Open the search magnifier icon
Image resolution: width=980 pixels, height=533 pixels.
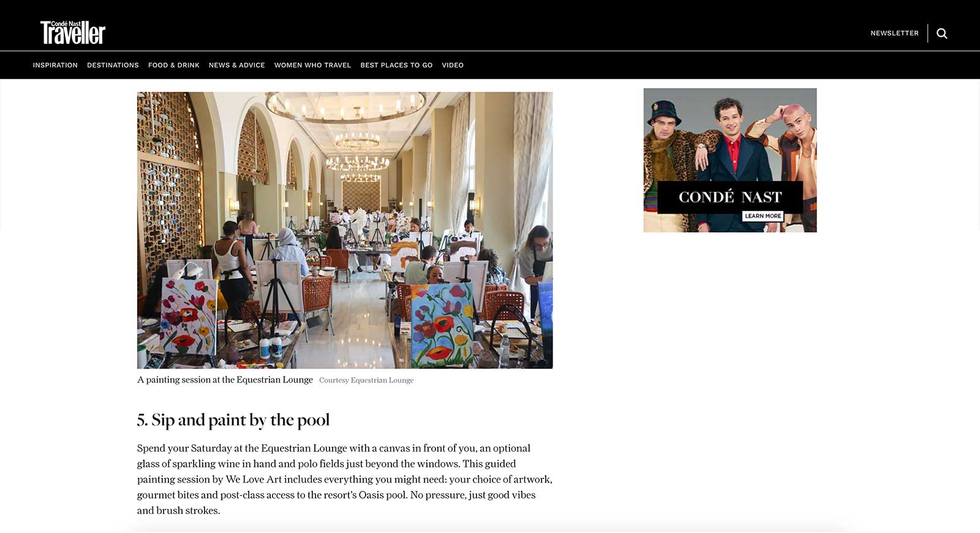point(942,34)
